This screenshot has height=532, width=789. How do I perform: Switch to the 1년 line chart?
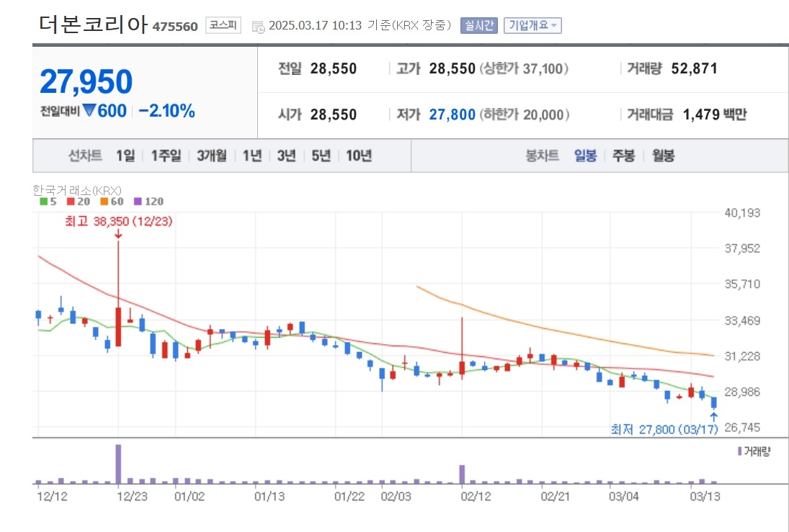(252, 156)
